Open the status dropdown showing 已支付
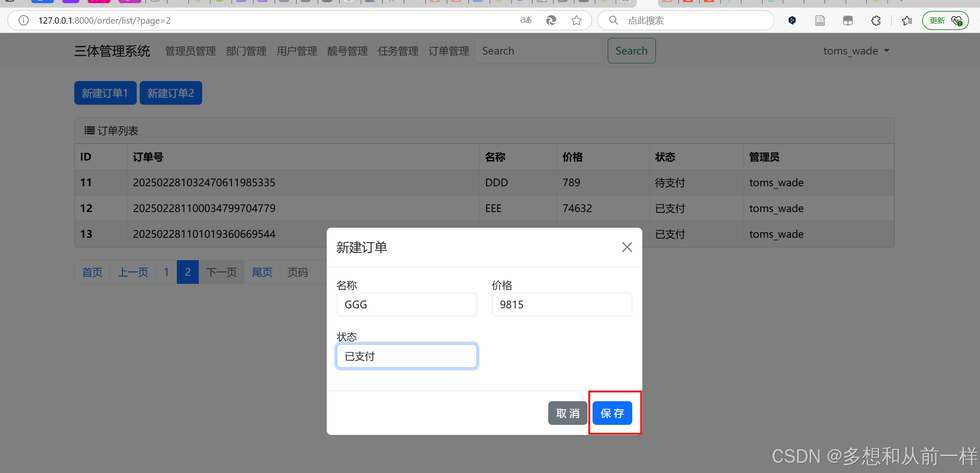 point(406,356)
